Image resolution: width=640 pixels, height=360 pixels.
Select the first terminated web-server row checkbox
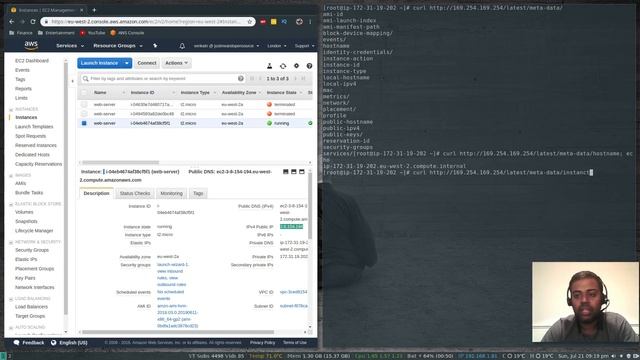click(84, 104)
